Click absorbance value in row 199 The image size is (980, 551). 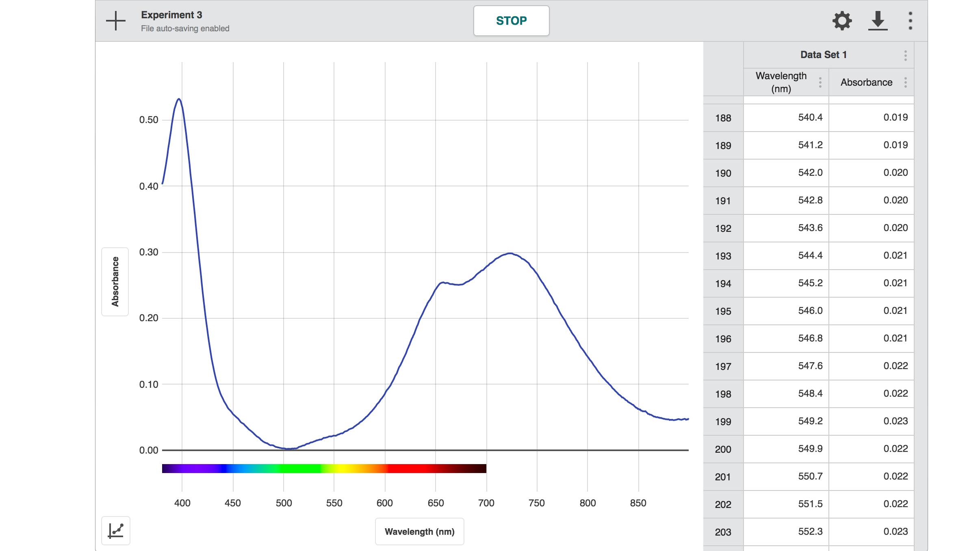click(872, 421)
